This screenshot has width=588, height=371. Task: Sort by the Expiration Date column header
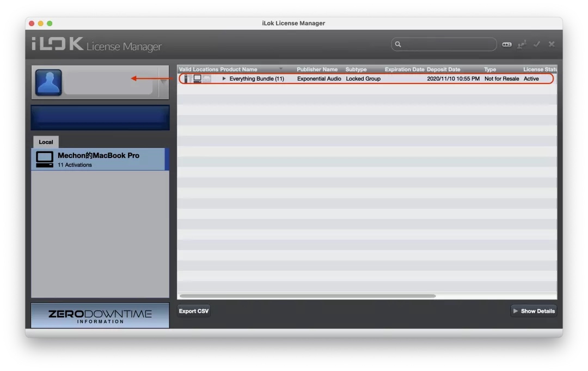pos(405,69)
